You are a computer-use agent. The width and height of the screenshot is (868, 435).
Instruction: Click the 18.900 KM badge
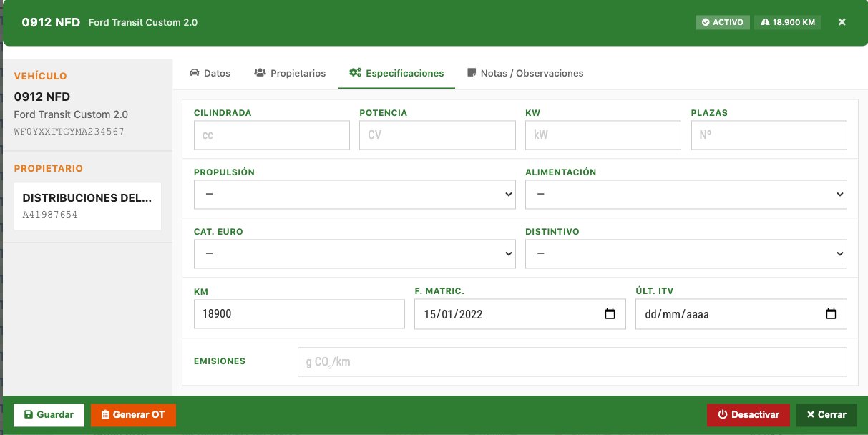coord(788,22)
